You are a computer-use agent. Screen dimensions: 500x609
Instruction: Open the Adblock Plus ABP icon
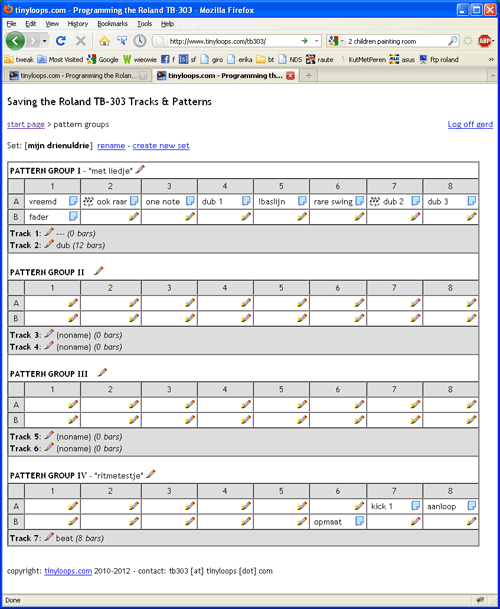click(484, 41)
